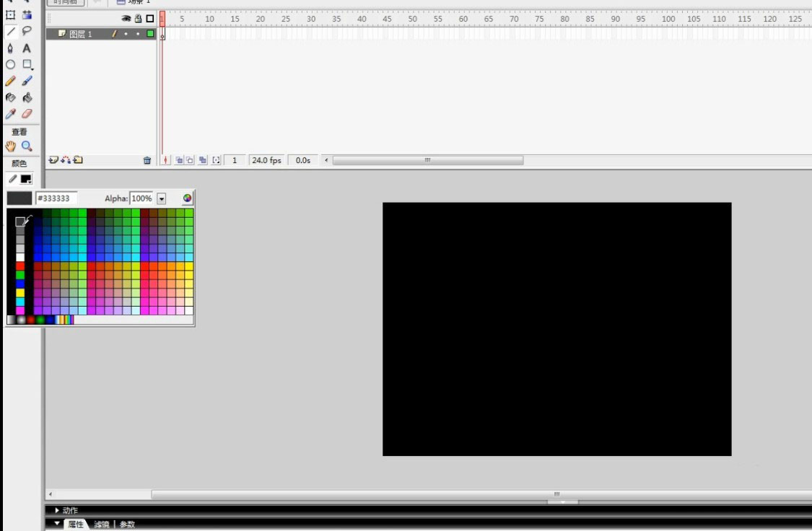
Task: Enable onion skin outlines
Action: click(x=190, y=160)
